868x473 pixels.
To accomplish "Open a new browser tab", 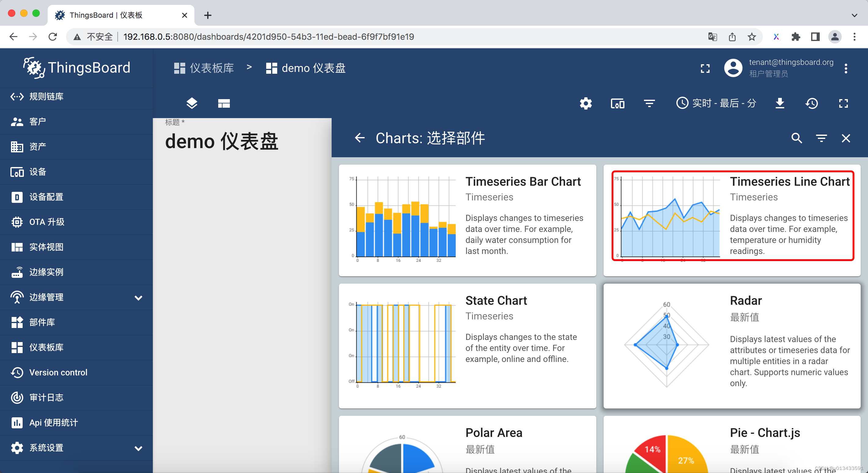I will [x=208, y=15].
